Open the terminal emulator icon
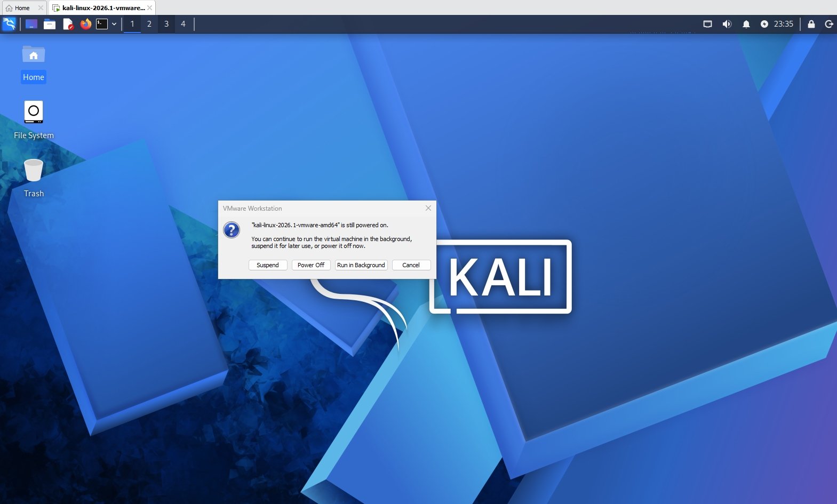 [x=102, y=24]
